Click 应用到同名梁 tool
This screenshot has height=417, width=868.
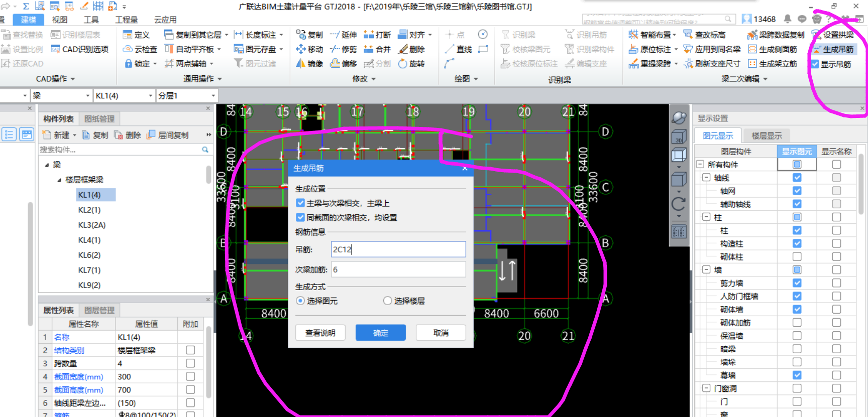(x=712, y=49)
